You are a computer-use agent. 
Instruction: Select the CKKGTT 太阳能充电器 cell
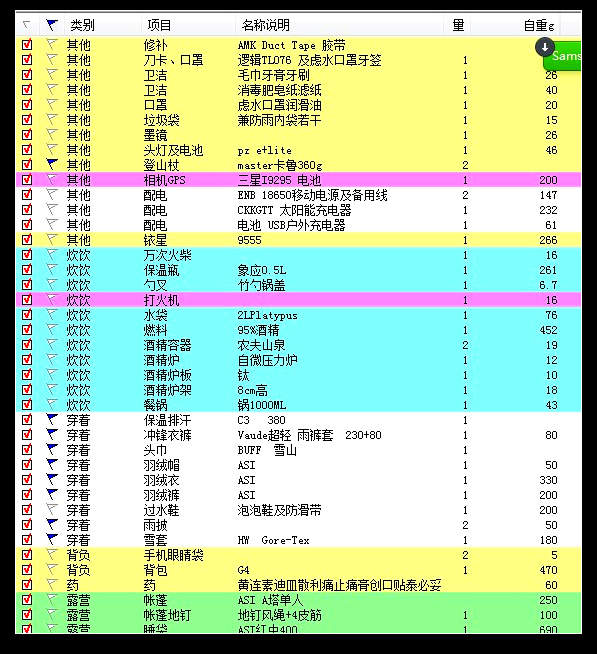coord(294,210)
